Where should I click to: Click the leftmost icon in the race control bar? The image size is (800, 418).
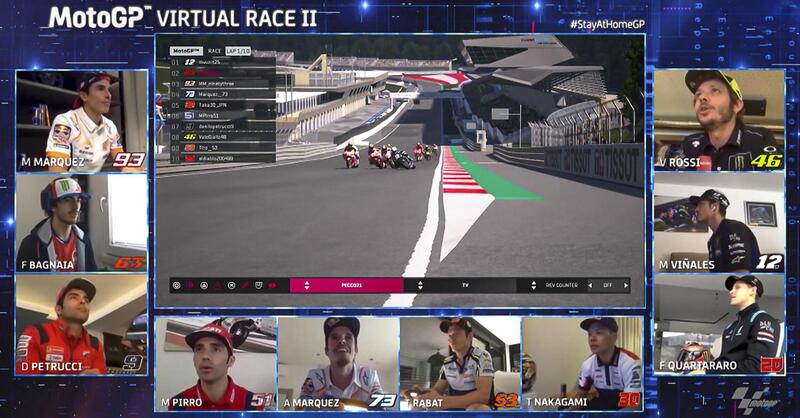click(x=177, y=285)
